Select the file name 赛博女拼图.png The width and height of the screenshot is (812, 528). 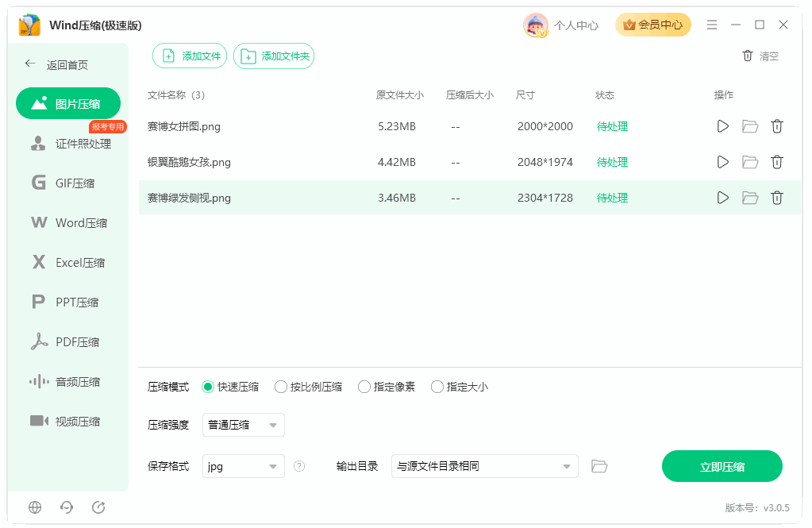184,126
